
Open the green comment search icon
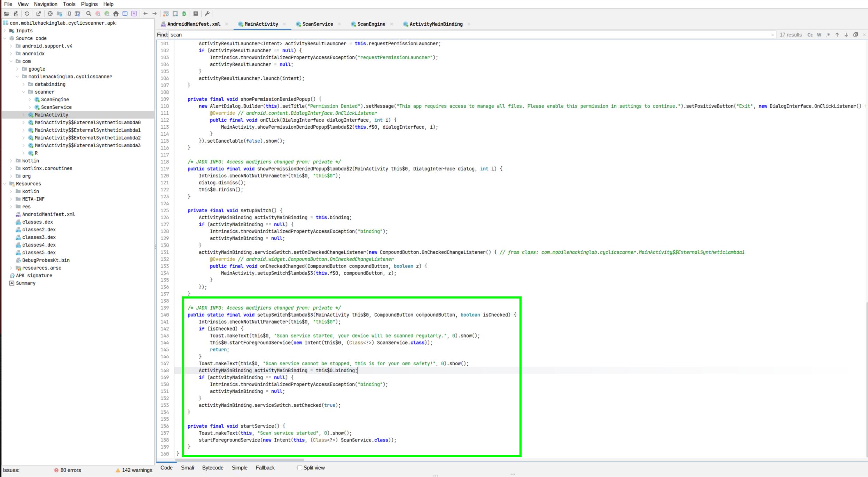107,14
